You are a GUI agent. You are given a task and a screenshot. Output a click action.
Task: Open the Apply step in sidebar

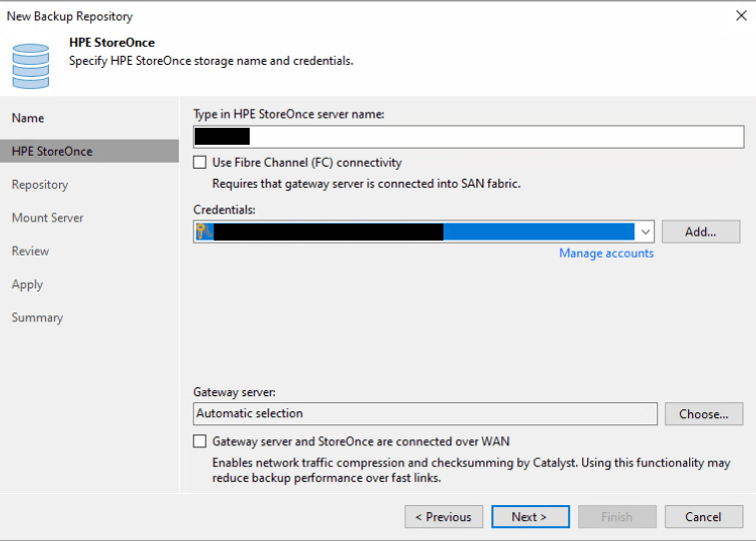pos(27,284)
